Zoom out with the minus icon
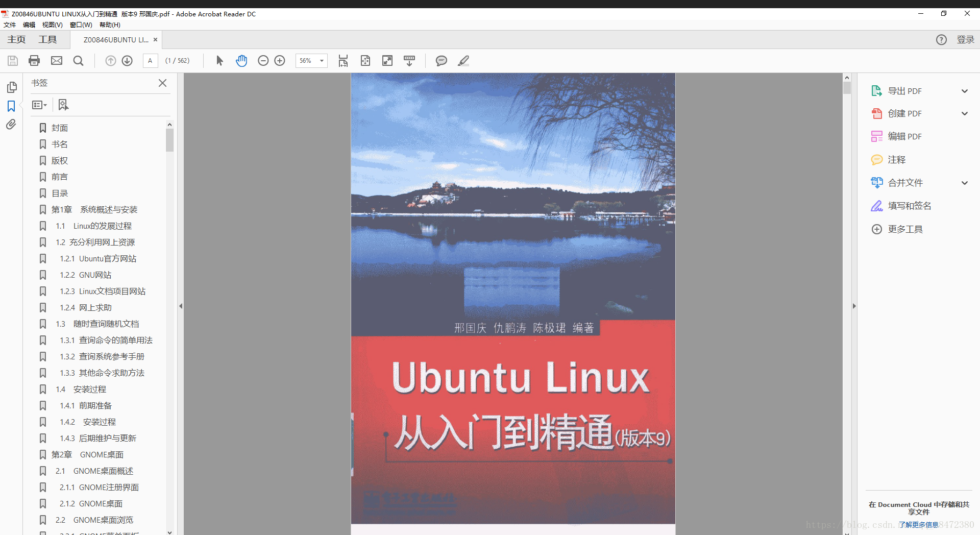Viewport: 980px width, 535px height. (x=263, y=61)
